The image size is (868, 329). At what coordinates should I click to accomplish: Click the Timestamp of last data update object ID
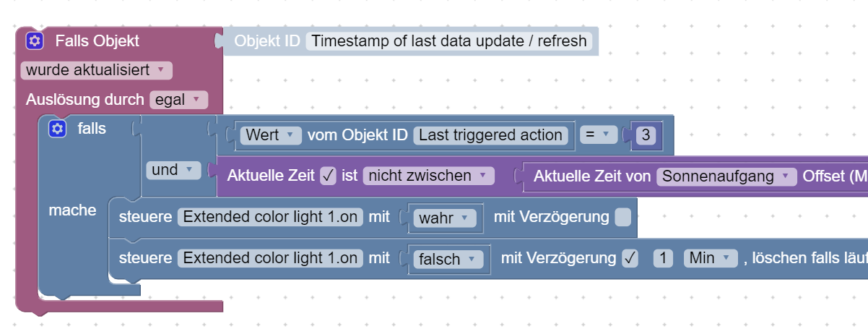[x=448, y=41]
